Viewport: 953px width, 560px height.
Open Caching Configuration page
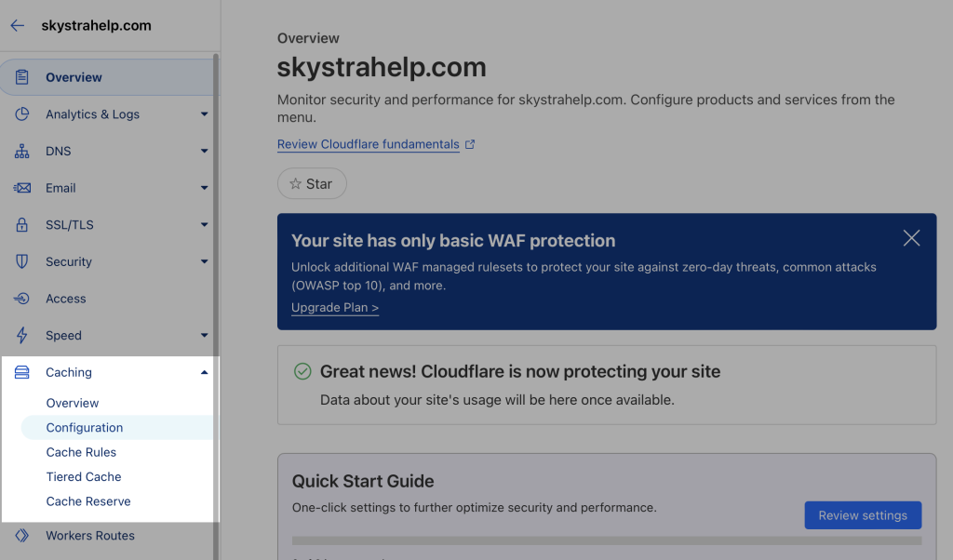[x=85, y=428]
